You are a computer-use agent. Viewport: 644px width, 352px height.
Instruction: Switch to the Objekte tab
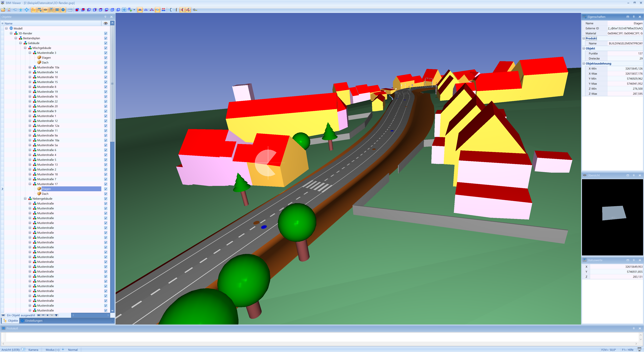pyautogui.click(x=11, y=320)
